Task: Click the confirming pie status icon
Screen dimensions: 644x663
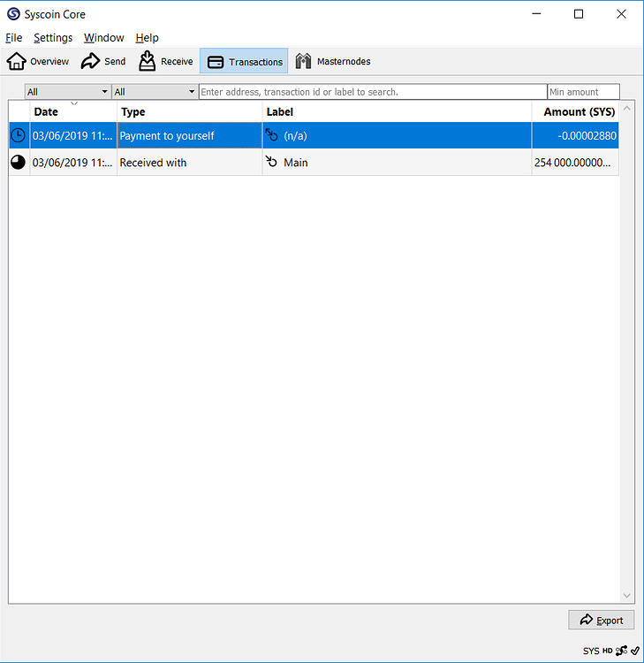Action: pyautogui.click(x=19, y=163)
